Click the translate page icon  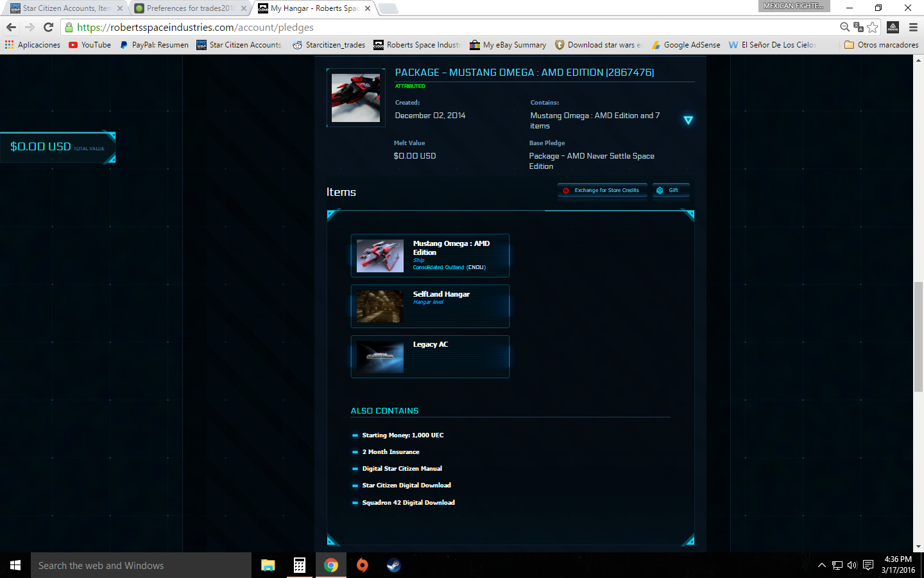coord(859,27)
